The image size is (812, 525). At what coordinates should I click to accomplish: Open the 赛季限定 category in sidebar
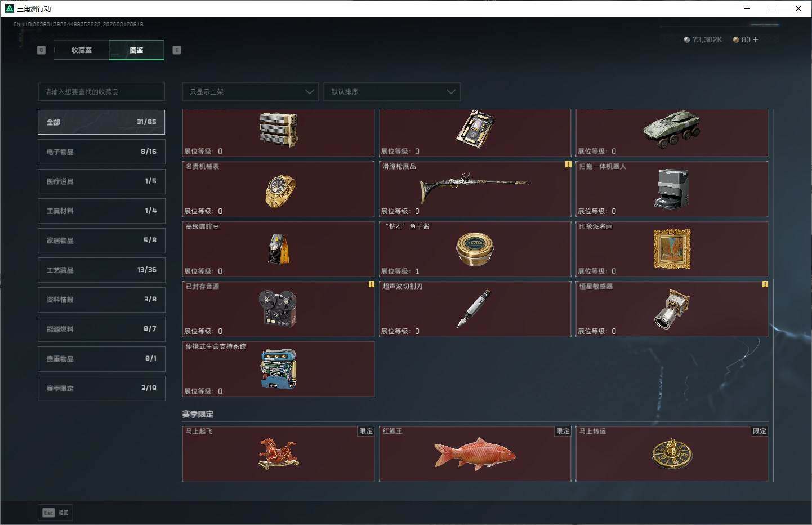click(101, 389)
